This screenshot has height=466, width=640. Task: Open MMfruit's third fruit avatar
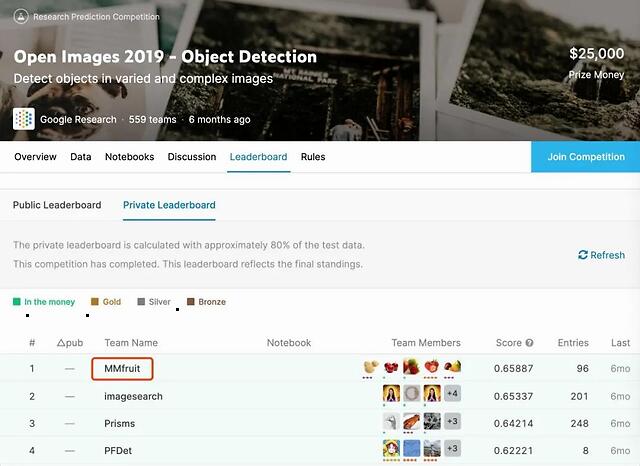[x=411, y=367]
